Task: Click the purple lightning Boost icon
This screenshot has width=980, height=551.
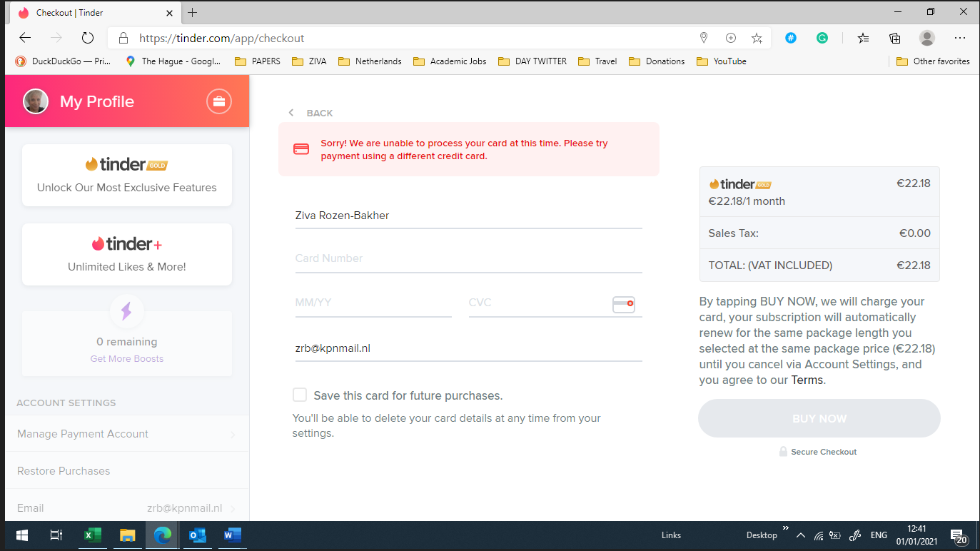Action: (126, 311)
